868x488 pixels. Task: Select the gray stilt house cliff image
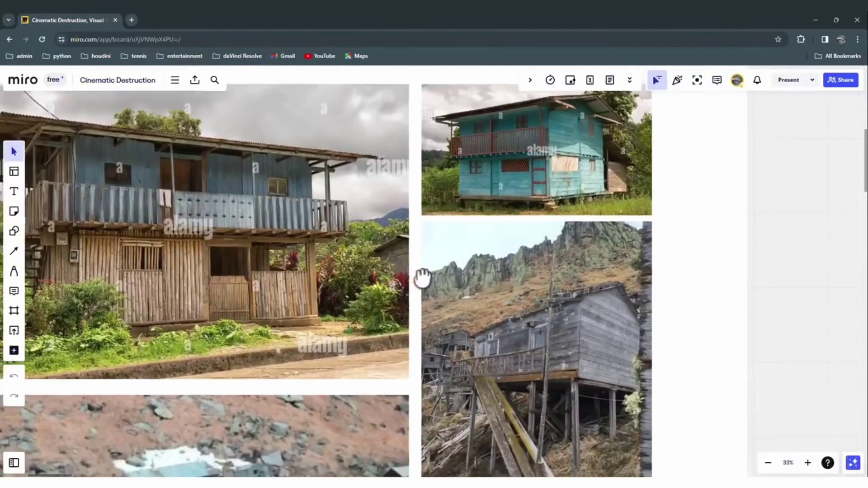(537, 349)
